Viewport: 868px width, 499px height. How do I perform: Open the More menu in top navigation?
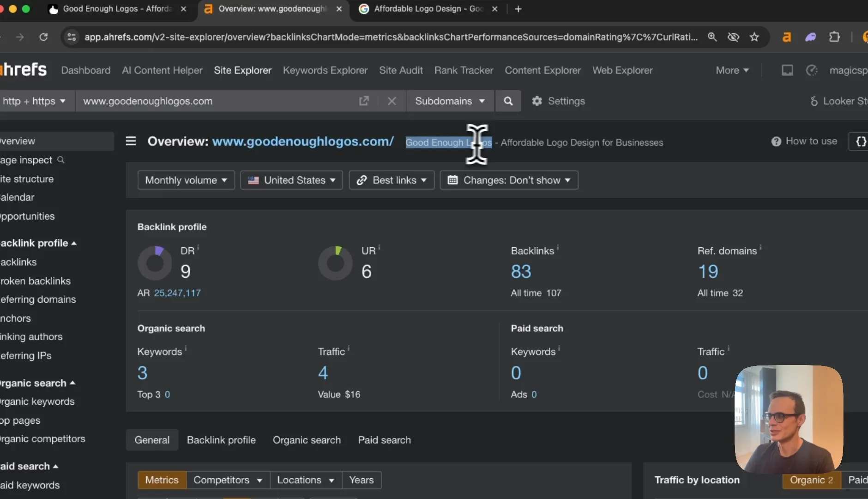(732, 70)
